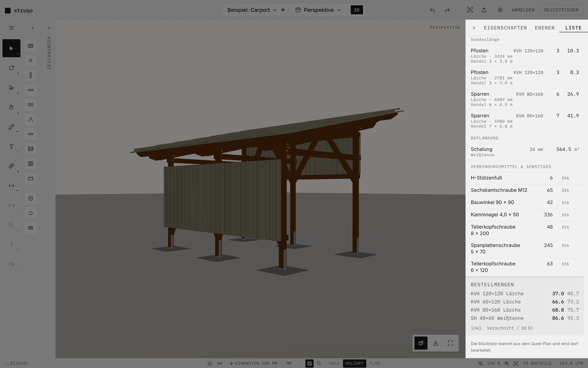Click the zoom-out magnifier in status bar
Viewport: 588px width, 368px height.
[x=480, y=363]
